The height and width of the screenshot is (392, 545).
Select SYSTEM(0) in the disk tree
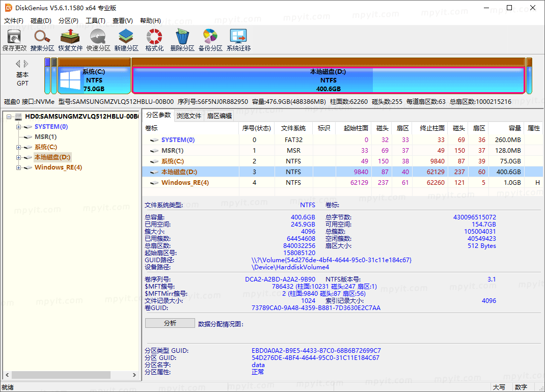(51, 127)
